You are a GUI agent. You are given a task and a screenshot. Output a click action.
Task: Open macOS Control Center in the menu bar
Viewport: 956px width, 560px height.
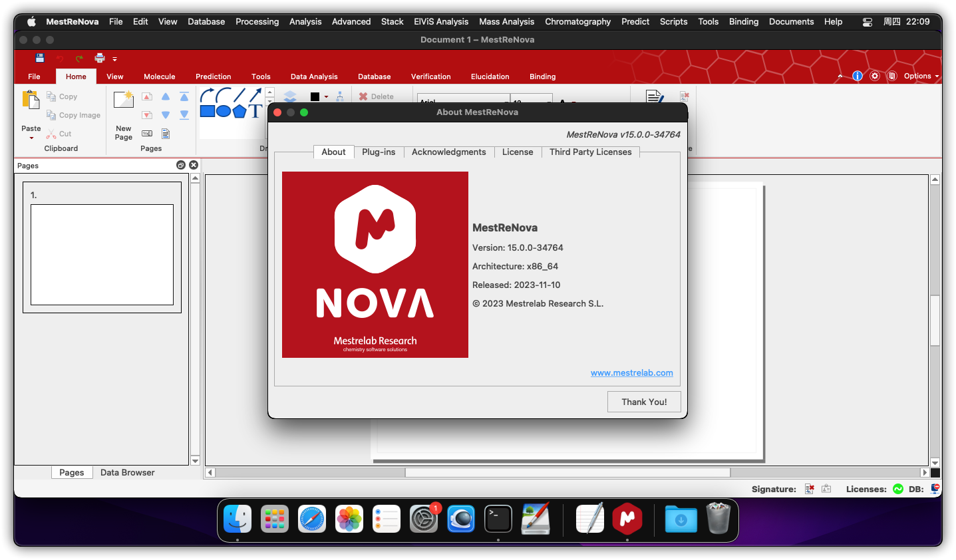pyautogui.click(x=868, y=21)
